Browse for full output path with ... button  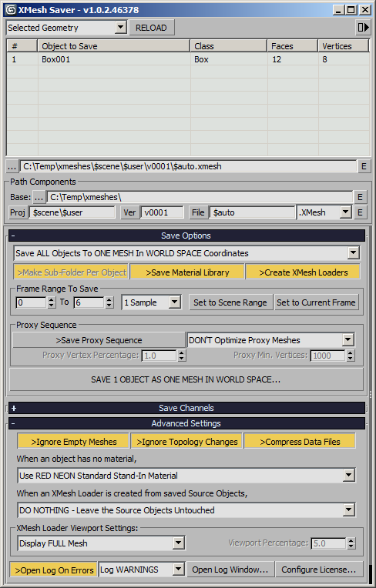12,166
